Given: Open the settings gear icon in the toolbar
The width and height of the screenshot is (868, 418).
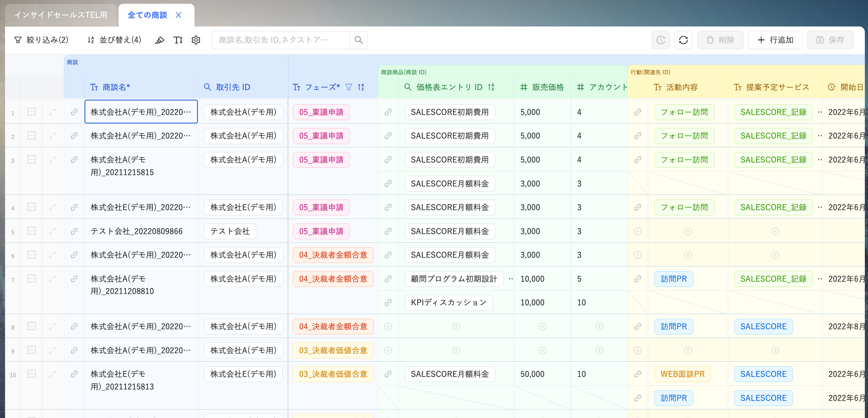Looking at the screenshot, I should click(196, 40).
